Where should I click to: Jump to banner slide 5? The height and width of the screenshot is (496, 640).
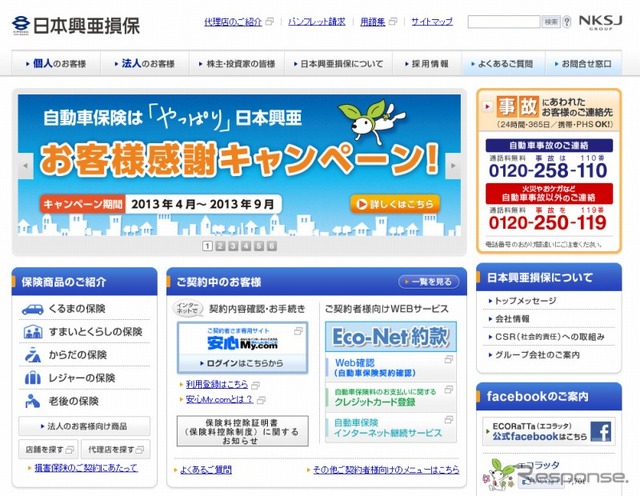259,246
